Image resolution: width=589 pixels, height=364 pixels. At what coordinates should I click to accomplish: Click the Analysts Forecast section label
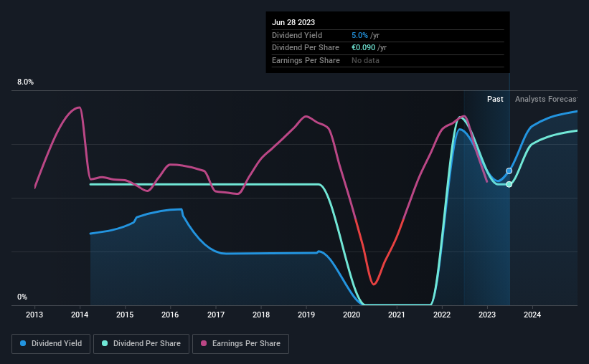click(546, 99)
